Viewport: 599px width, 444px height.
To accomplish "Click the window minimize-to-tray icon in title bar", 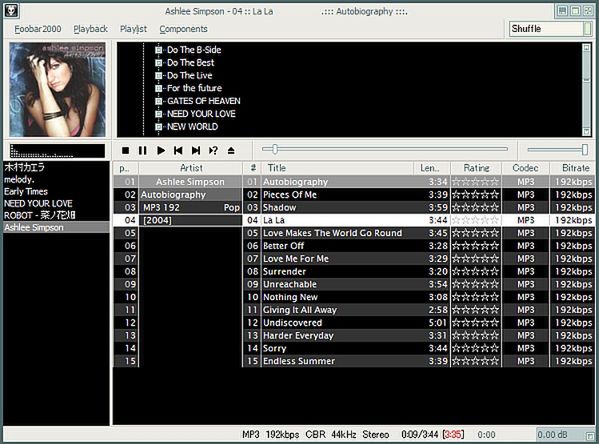I will (x=562, y=11).
